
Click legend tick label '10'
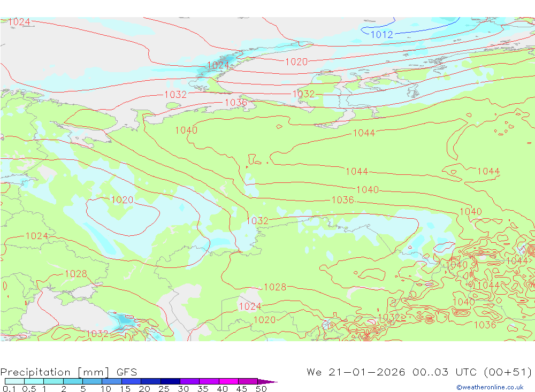pos(105,389)
